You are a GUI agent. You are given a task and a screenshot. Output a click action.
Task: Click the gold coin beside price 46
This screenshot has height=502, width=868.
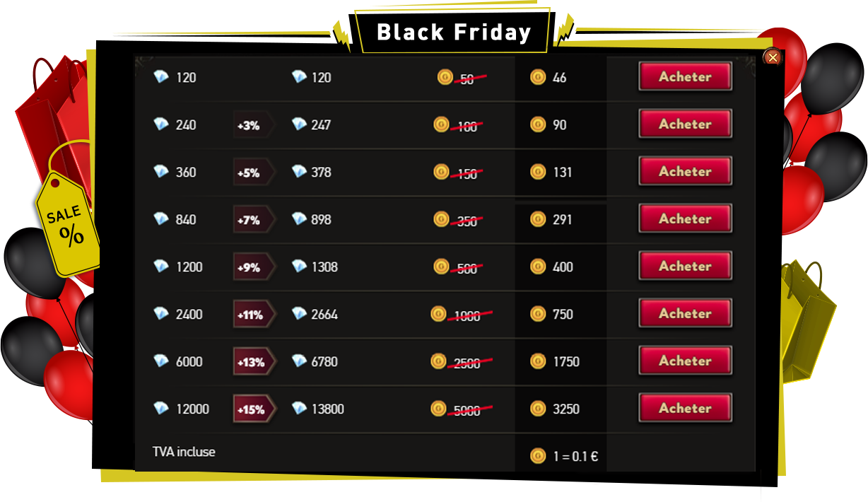(x=538, y=77)
